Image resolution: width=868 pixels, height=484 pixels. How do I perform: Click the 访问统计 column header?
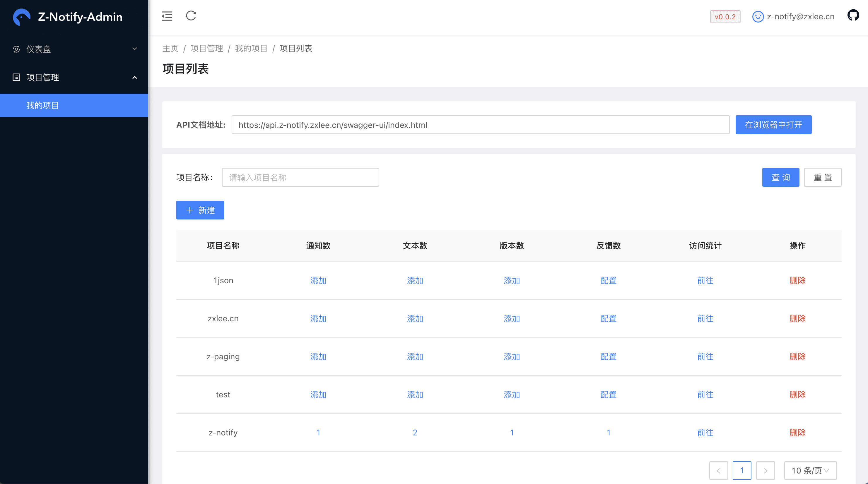click(x=705, y=246)
